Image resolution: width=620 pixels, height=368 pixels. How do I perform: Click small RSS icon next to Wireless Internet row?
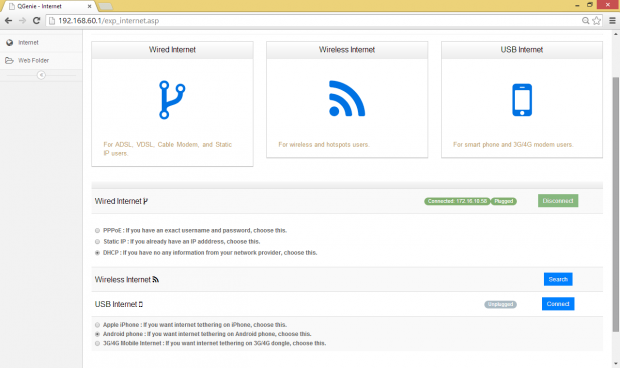(156, 279)
